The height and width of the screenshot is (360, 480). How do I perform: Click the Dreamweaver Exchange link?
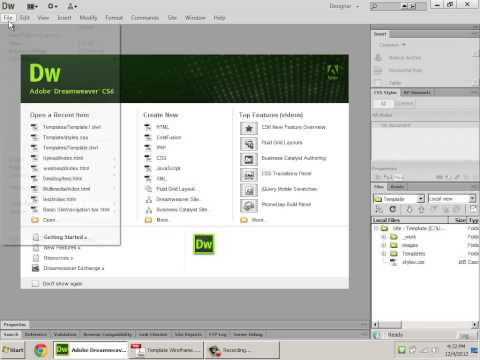[74, 268]
